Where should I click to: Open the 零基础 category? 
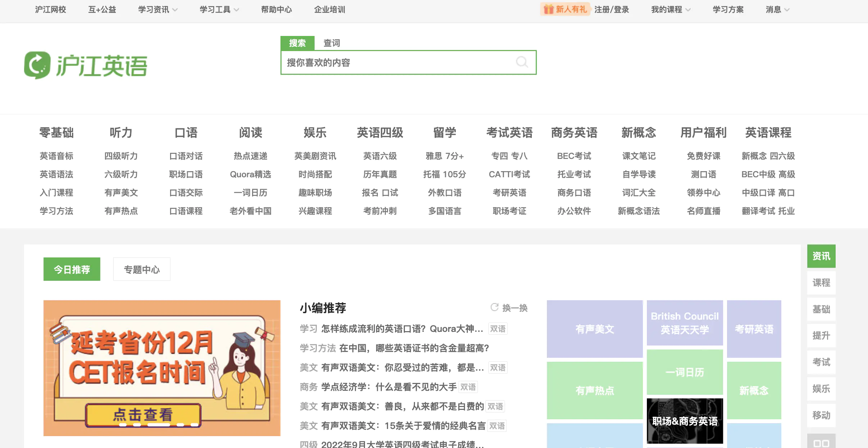(x=56, y=133)
